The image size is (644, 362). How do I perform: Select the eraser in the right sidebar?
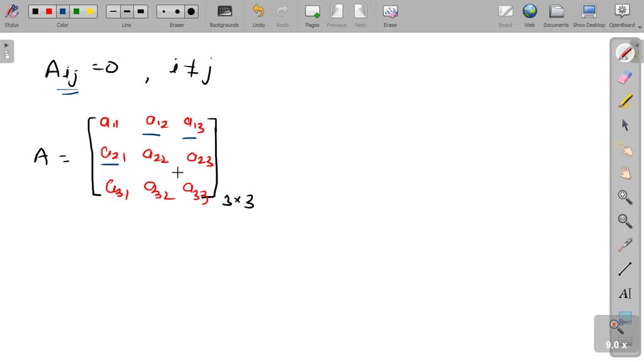coord(625,77)
